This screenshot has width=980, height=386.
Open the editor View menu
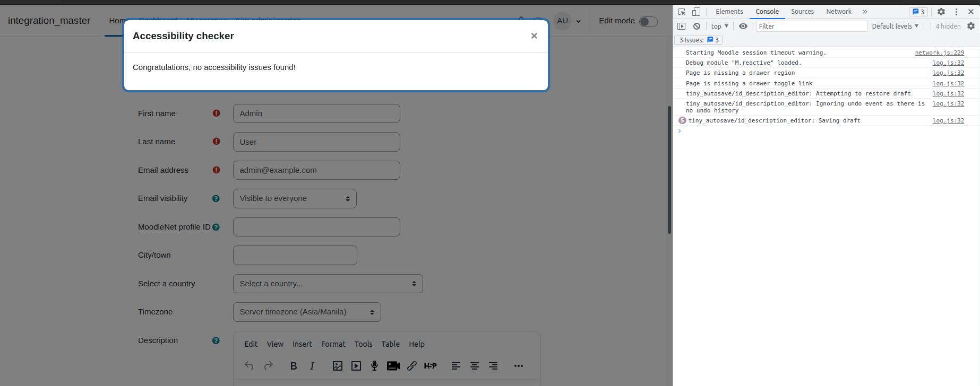[275, 344]
